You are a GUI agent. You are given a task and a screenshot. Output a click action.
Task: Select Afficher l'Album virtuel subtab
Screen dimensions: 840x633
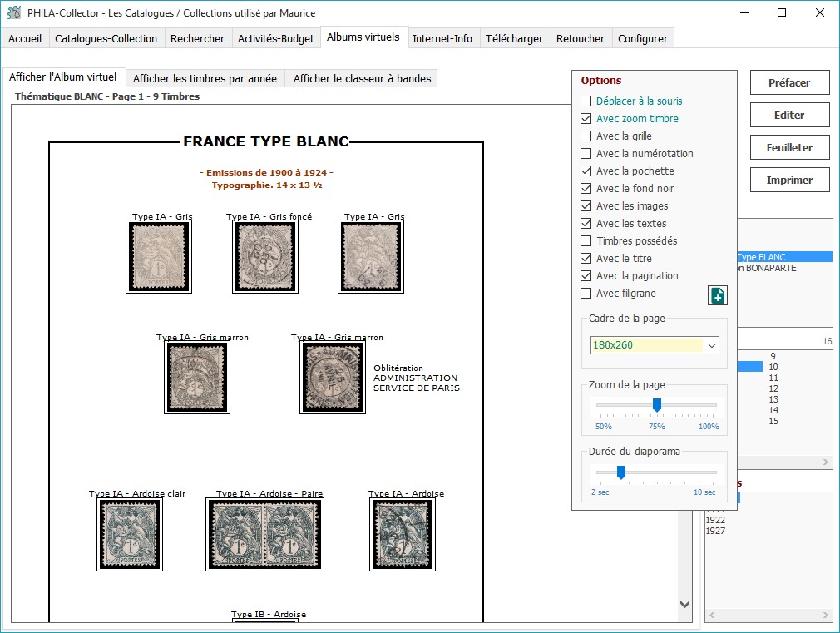62,77
